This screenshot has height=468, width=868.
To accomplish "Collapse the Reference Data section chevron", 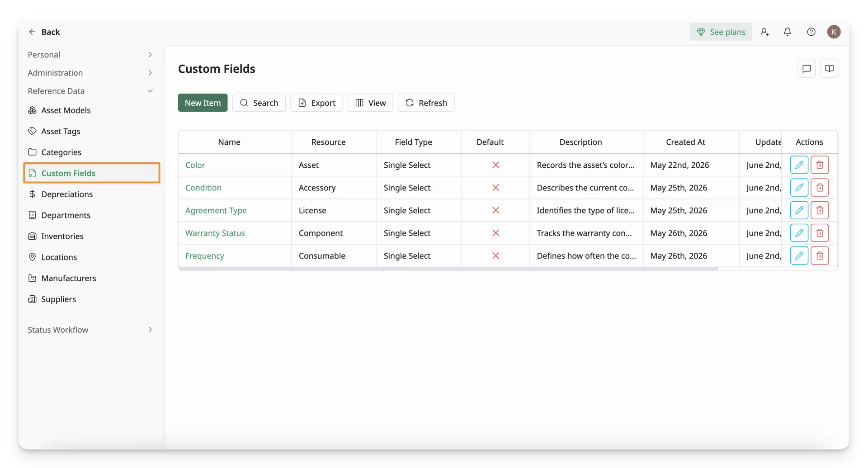I will 150,91.
